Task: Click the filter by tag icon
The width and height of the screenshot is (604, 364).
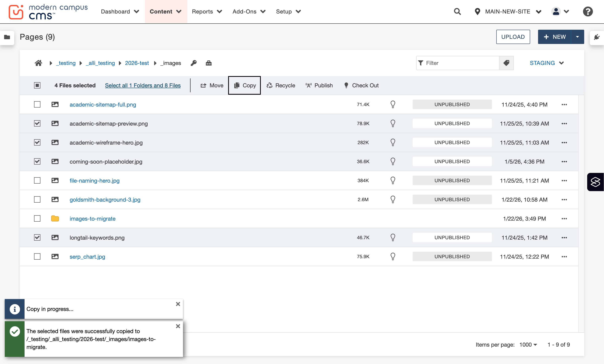Action: (506, 63)
